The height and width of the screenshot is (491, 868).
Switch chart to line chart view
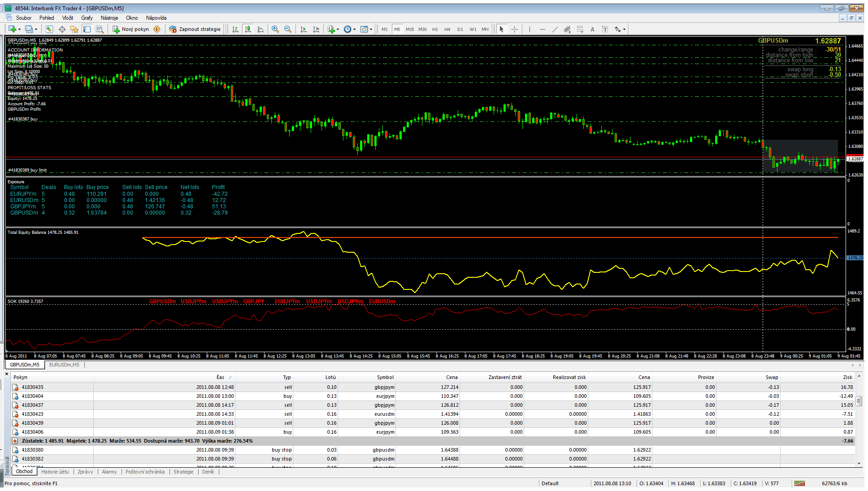[260, 29]
